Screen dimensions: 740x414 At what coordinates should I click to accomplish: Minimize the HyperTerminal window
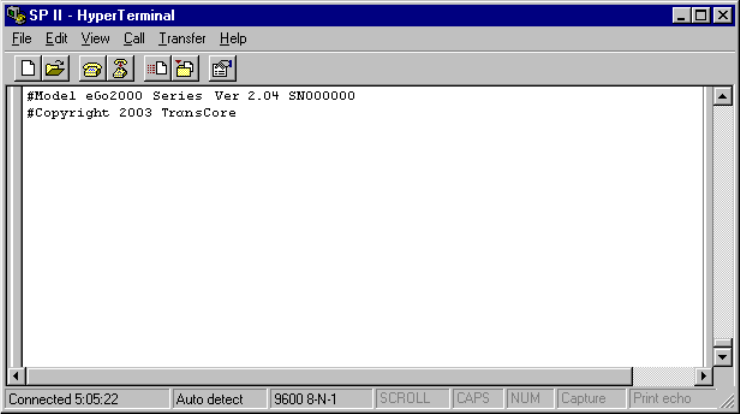pos(681,16)
